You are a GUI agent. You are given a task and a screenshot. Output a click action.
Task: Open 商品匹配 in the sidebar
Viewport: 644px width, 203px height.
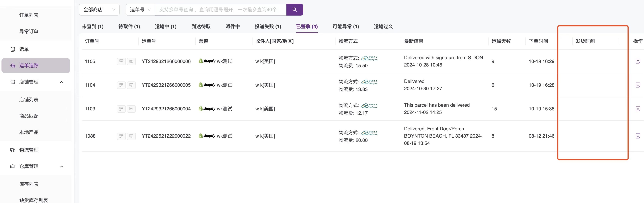click(29, 116)
